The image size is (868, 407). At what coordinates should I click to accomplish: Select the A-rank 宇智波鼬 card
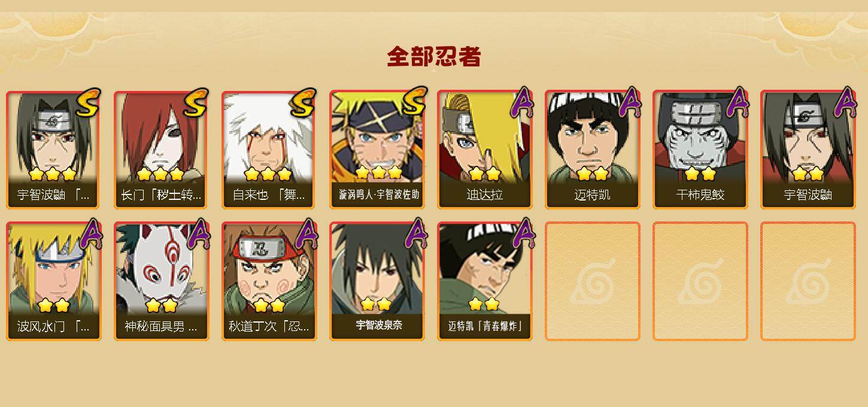808,150
